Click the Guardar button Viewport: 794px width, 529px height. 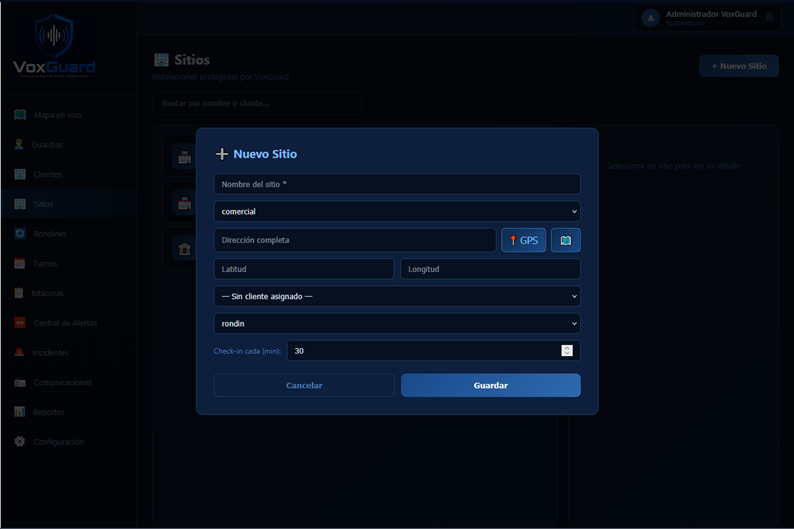491,385
